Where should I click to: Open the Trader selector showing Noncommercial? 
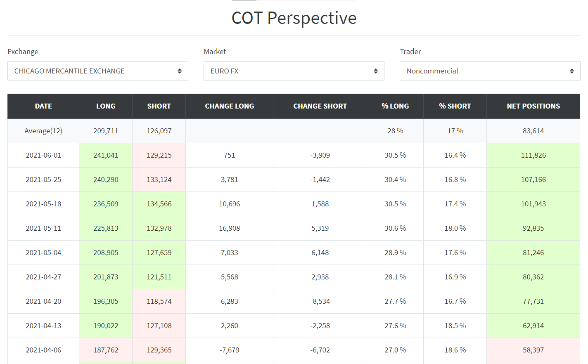pyautogui.click(x=490, y=71)
